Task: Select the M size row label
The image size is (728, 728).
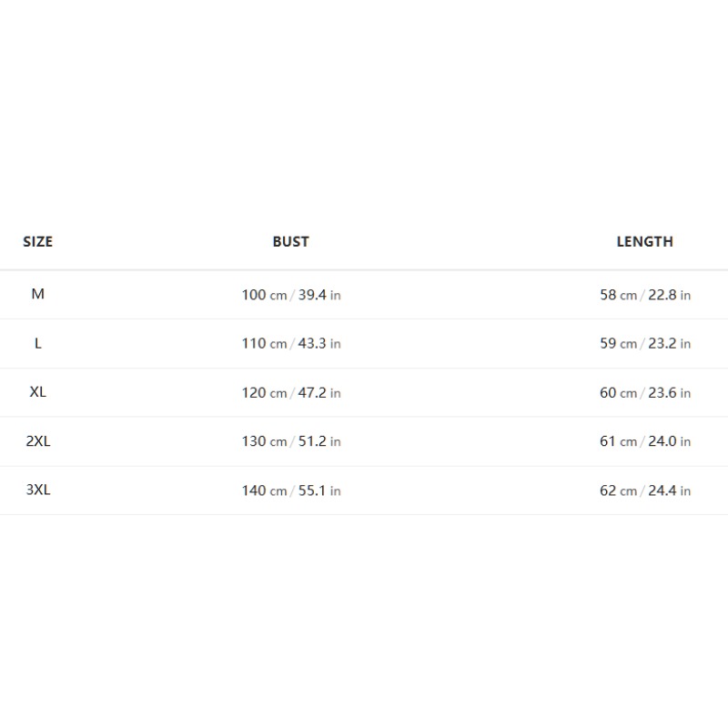Action: coord(37,294)
